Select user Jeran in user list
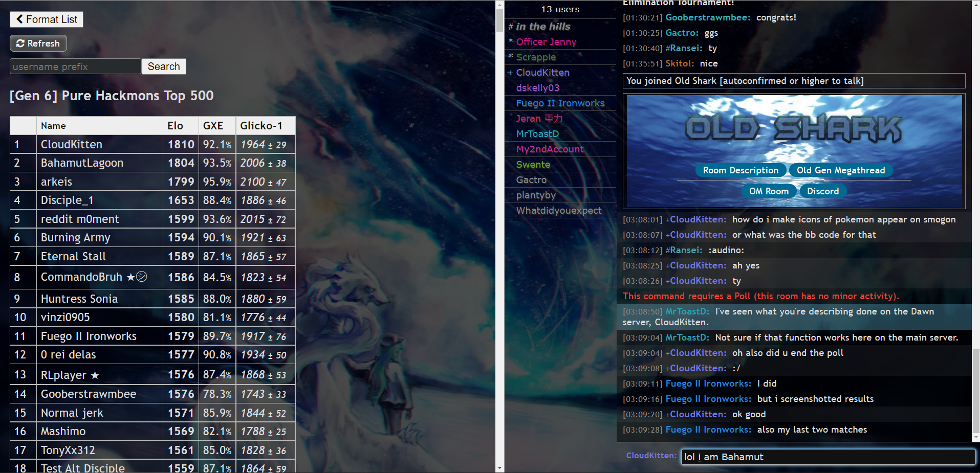 [x=539, y=119]
